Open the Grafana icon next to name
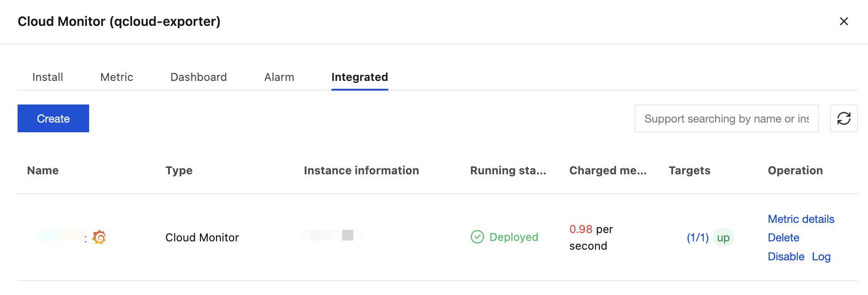This screenshot has height=295, width=868. [99, 237]
